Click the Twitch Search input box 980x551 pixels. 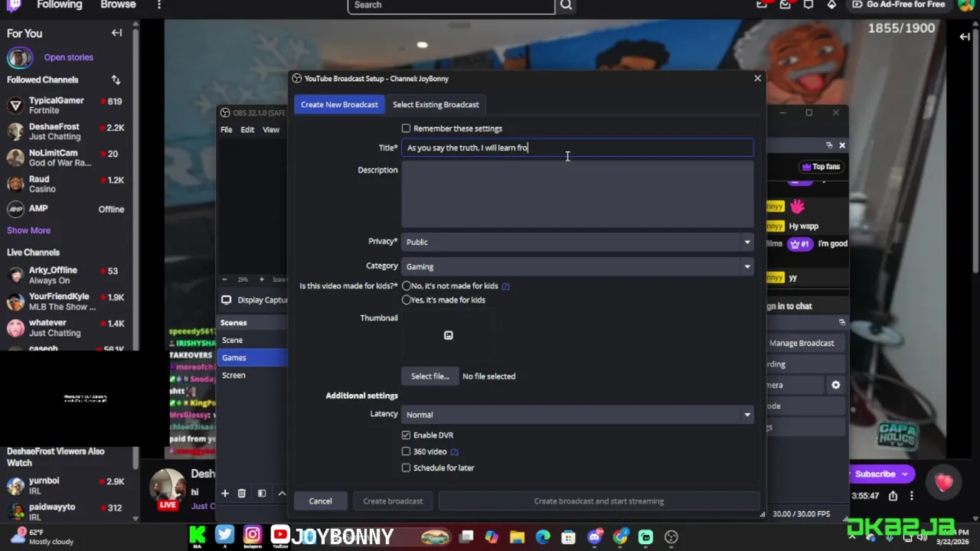click(451, 5)
